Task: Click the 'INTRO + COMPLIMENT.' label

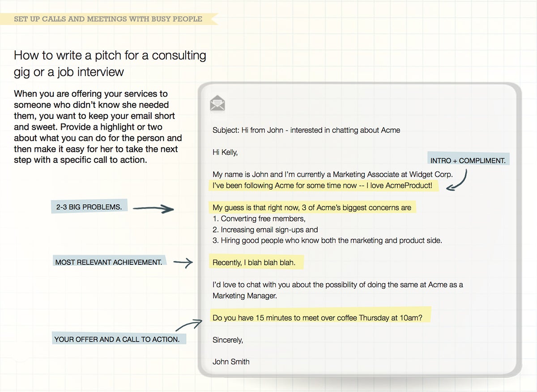Action: pyautogui.click(x=468, y=161)
